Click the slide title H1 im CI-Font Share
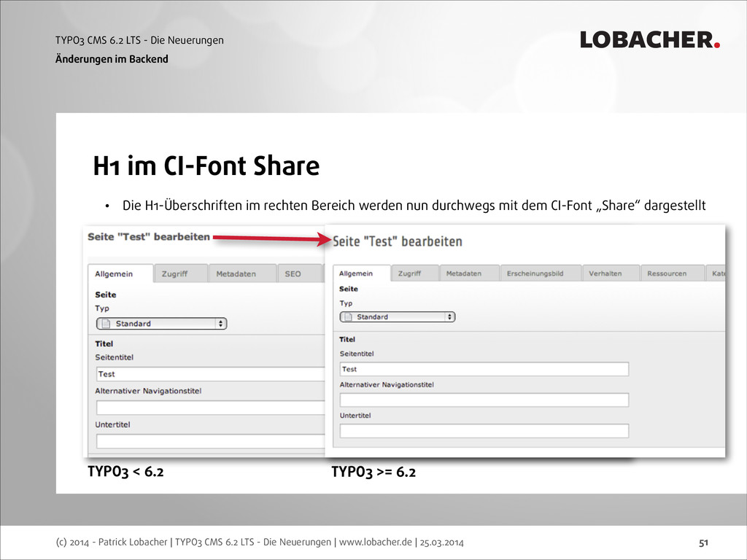Image resolution: width=747 pixels, height=560 pixels. pyautogui.click(x=206, y=166)
